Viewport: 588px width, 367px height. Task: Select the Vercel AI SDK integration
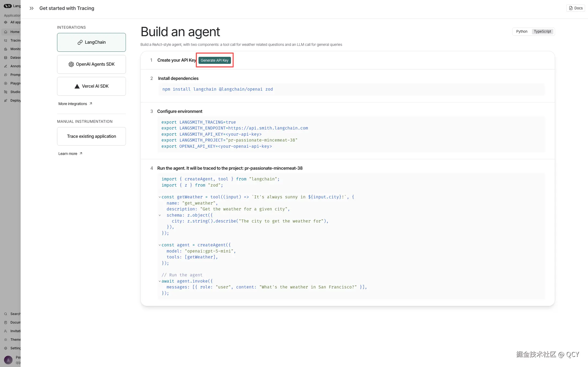91,86
